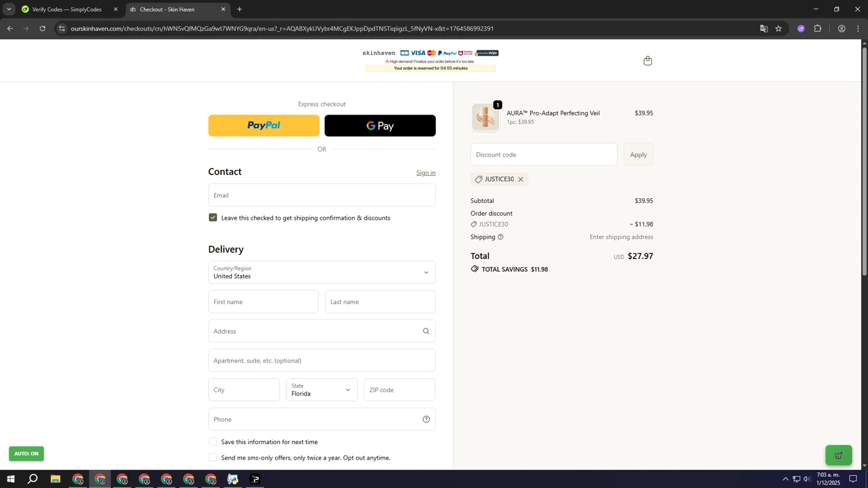Open the black terminal-style taskbar app icon
The height and width of the screenshot is (488, 868).
click(x=255, y=479)
